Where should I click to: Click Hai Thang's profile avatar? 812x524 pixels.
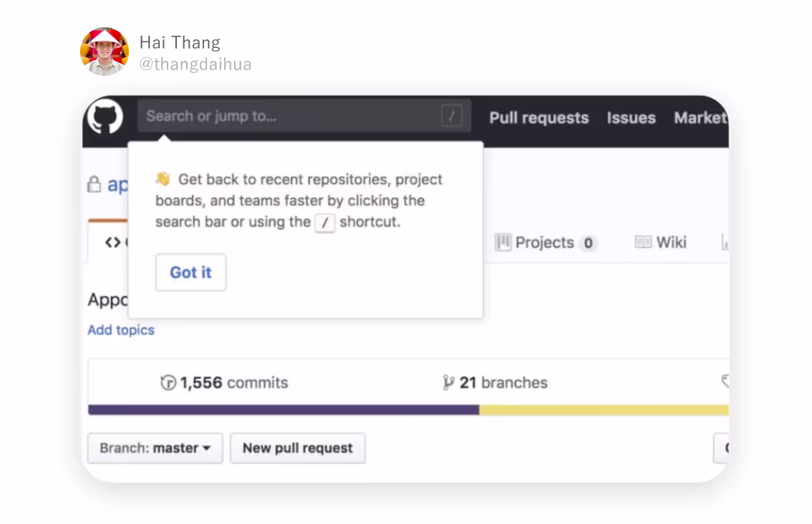(105, 52)
